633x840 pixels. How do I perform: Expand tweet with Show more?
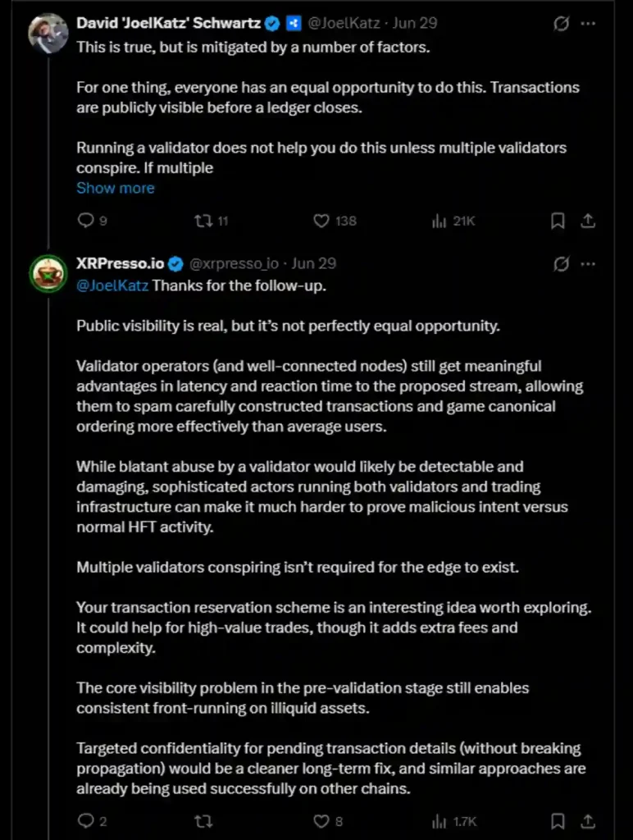point(115,188)
